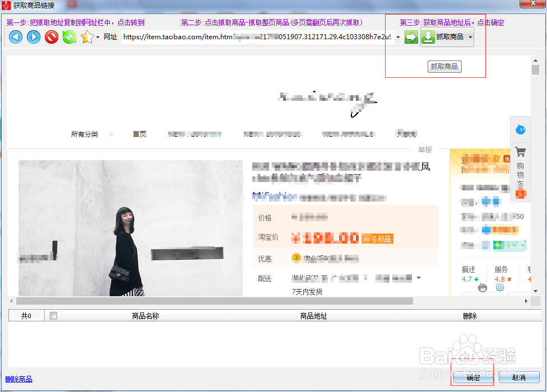Open the 配送 delivery region dropdown

[x=419, y=278]
